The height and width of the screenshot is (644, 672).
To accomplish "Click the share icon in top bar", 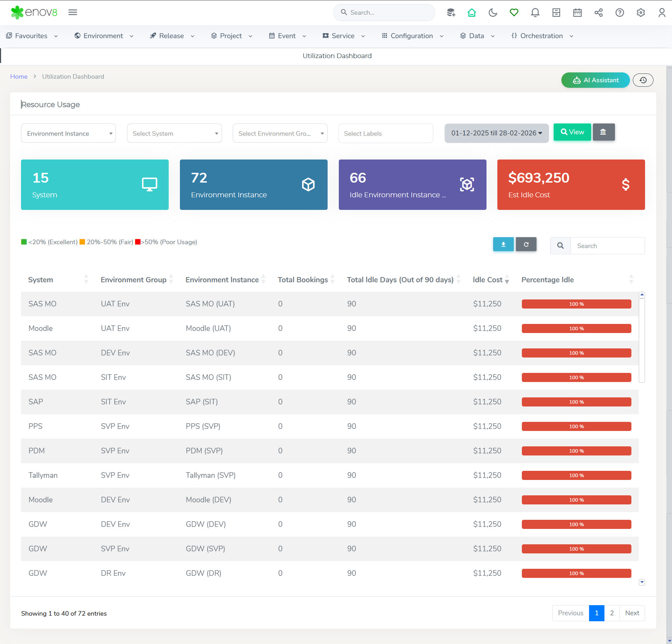I will pyautogui.click(x=598, y=13).
